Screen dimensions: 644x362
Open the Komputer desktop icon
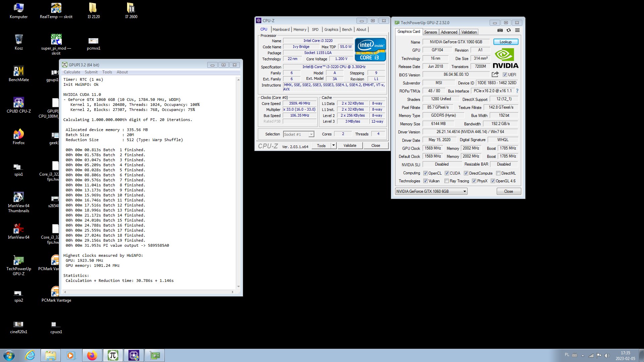(18, 11)
